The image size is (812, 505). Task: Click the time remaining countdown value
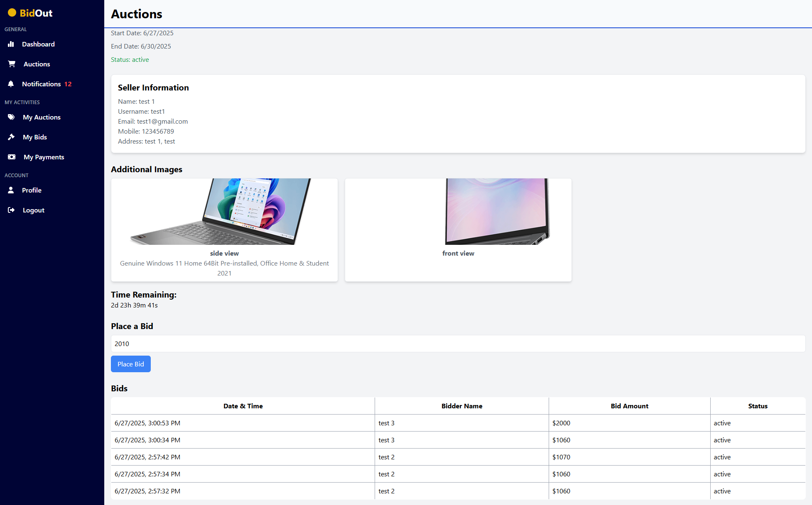point(134,305)
